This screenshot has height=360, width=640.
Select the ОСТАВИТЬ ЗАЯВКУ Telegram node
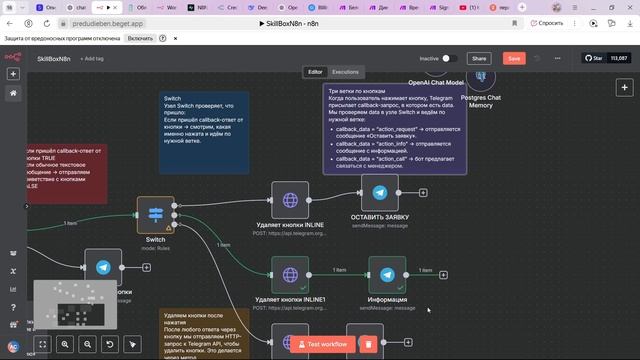coord(380,193)
